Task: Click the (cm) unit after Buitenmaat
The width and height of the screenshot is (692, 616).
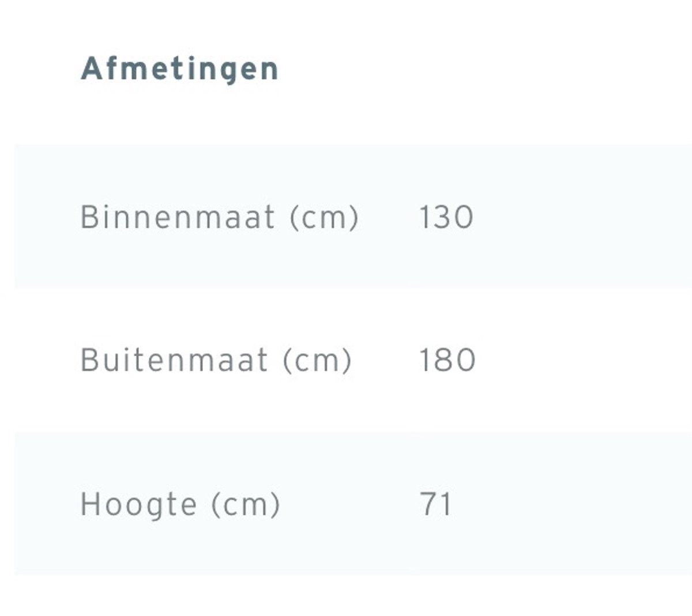Action: (x=317, y=361)
